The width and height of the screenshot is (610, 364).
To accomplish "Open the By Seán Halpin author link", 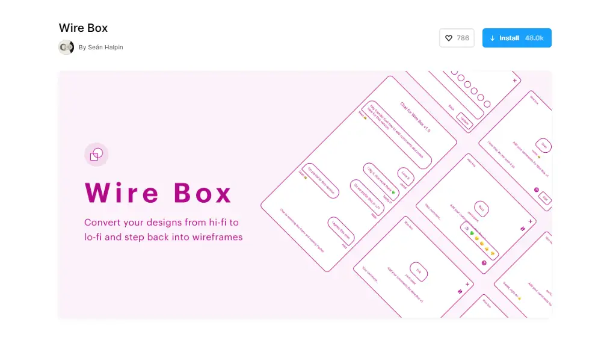I will [100, 48].
